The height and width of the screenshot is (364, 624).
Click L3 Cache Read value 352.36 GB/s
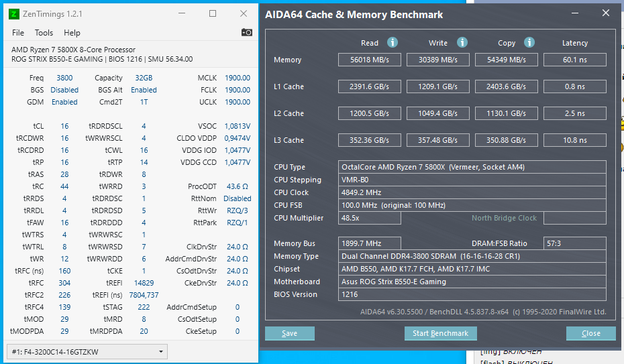coord(370,140)
